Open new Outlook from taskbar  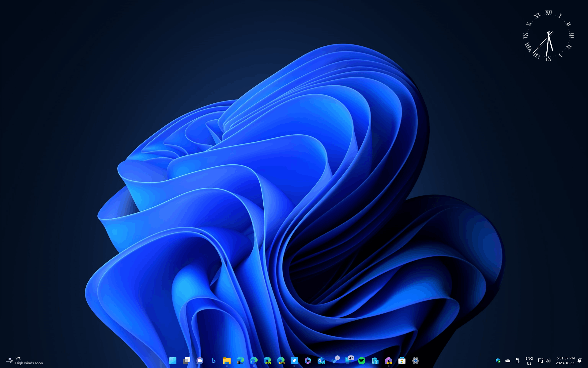pyautogui.click(x=321, y=361)
